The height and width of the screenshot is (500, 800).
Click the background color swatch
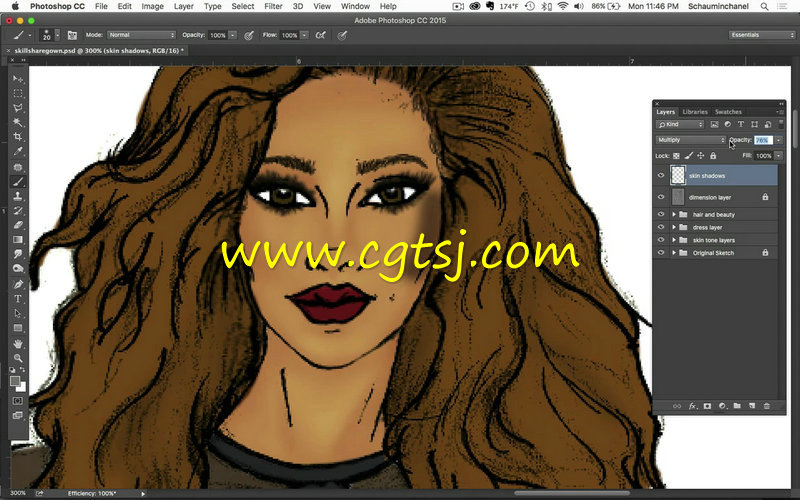click(x=21, y=387)
